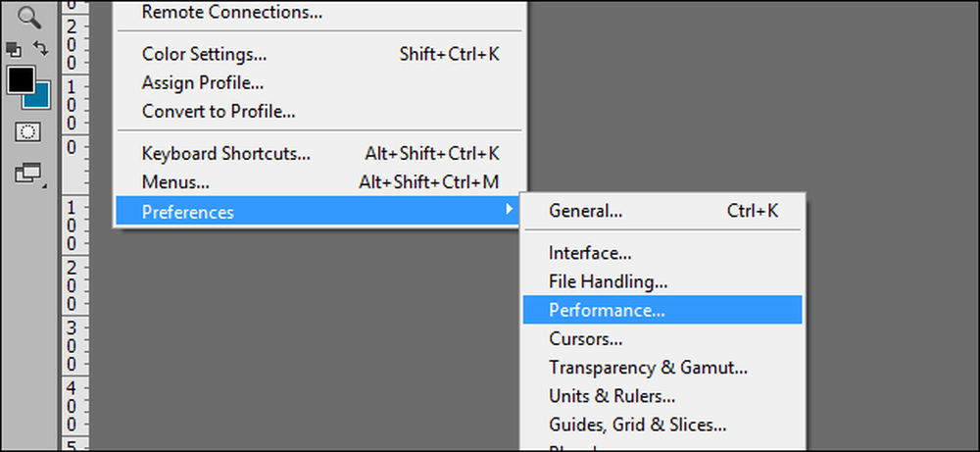Open the black foreground color swatch
This screenshot has height=452, width=980.
pos(21,80)
